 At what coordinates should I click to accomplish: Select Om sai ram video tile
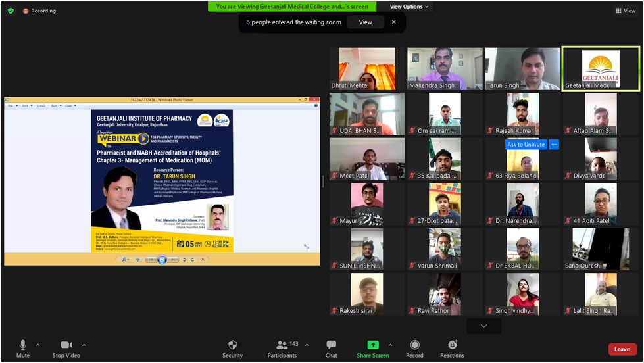pos(445,114)
